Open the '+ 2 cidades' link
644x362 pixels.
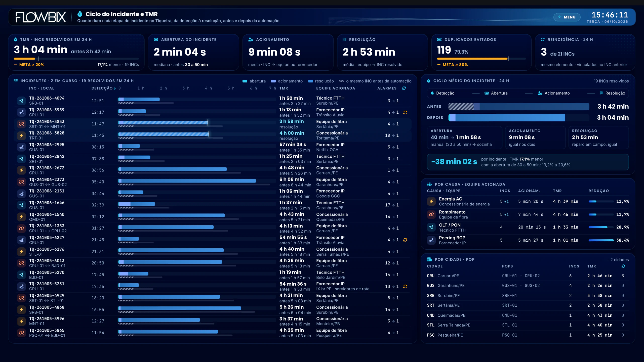(618, 260)
